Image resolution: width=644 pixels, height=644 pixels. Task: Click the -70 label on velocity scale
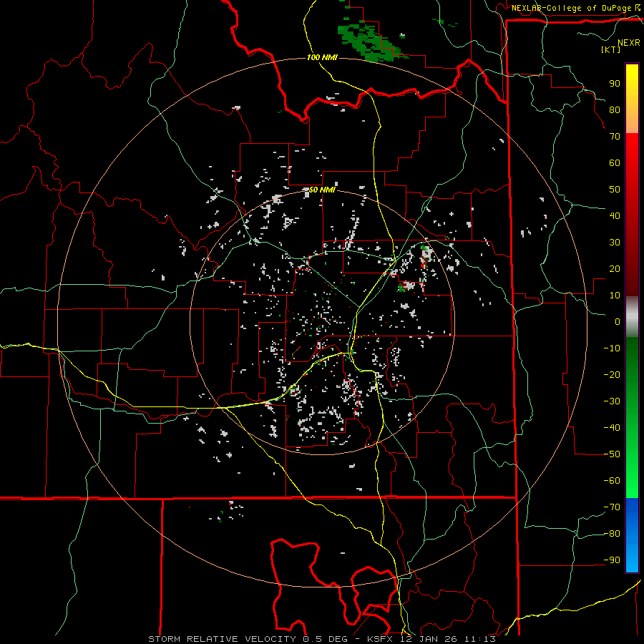pos(612,507)
